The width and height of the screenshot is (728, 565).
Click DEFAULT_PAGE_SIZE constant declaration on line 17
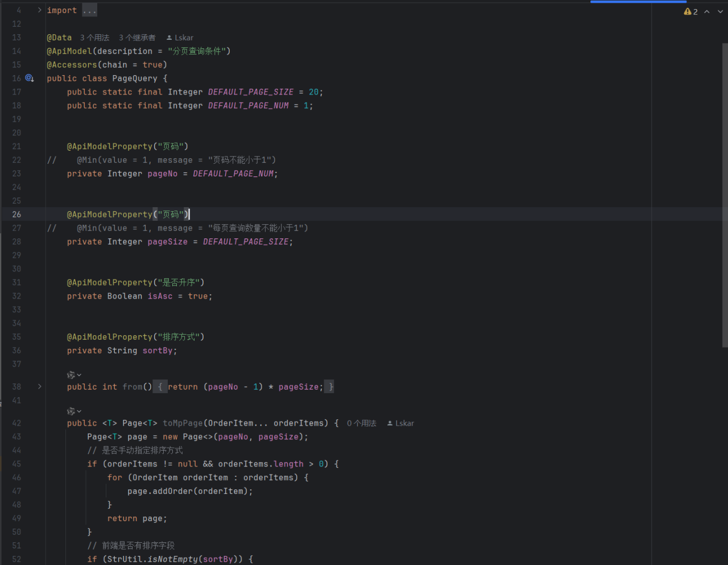pos(251,92)
